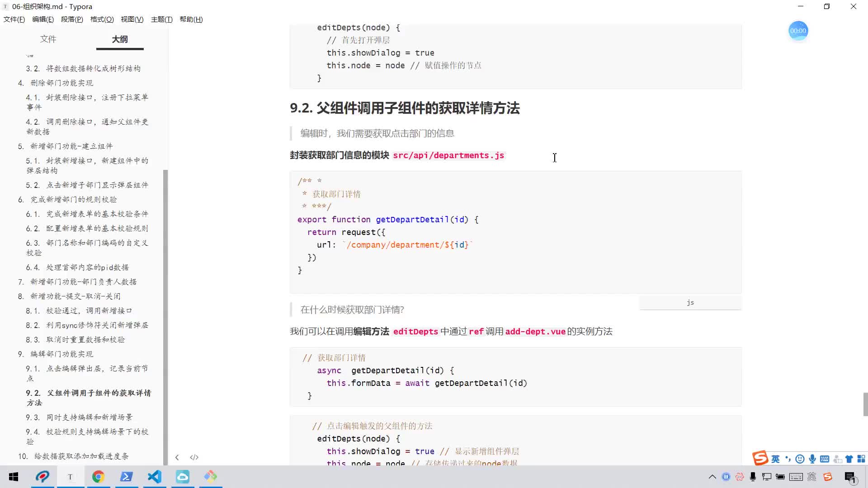Open the 帮助(H) menu
This screenshot has height=488, width=868.
coord(191,19)
